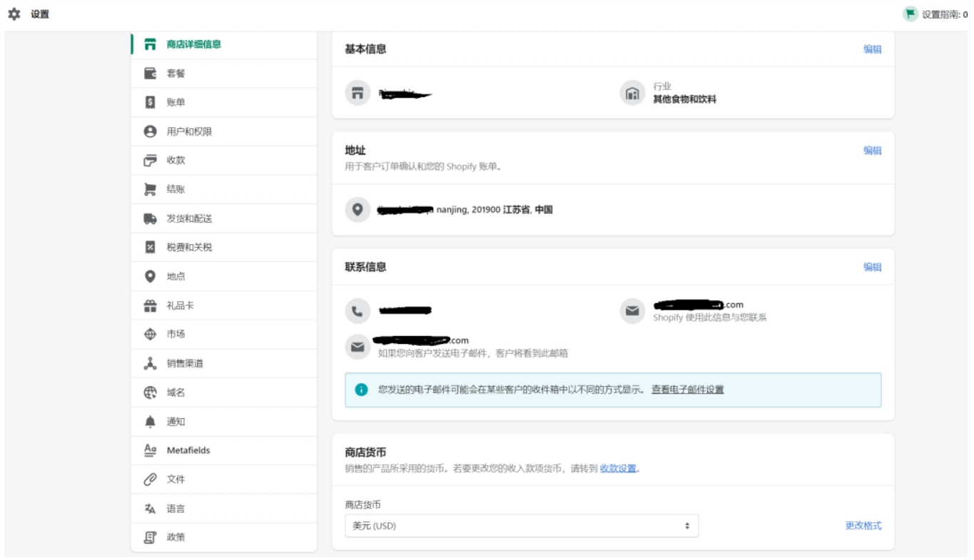Click the domains globe icon in sidebar

pos(150,392)
